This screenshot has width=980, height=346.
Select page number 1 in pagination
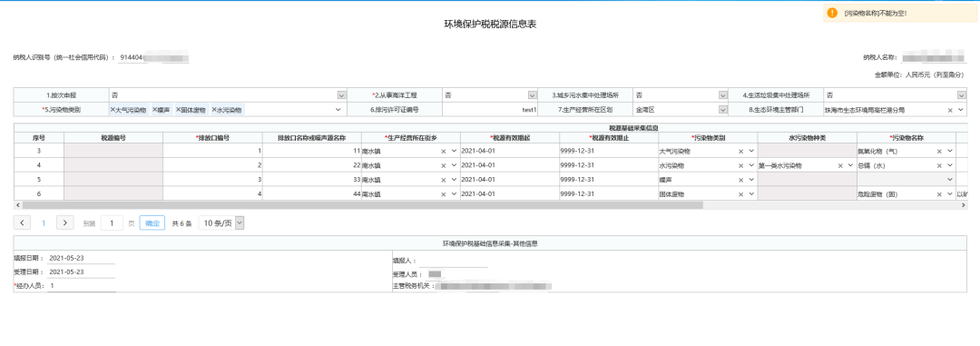click(x=44, y=222)
